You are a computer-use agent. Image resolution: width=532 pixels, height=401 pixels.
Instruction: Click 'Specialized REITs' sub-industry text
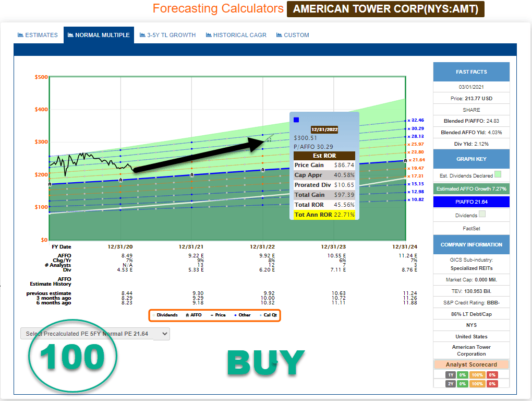(x=471, y=268)
